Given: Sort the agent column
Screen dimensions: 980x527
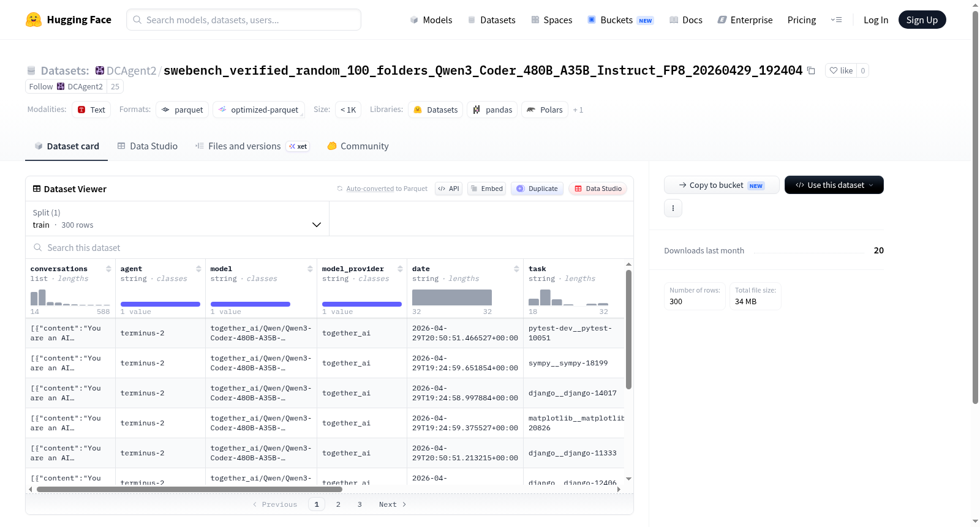Looking at the screenshot, I should (x=198, y=269).
